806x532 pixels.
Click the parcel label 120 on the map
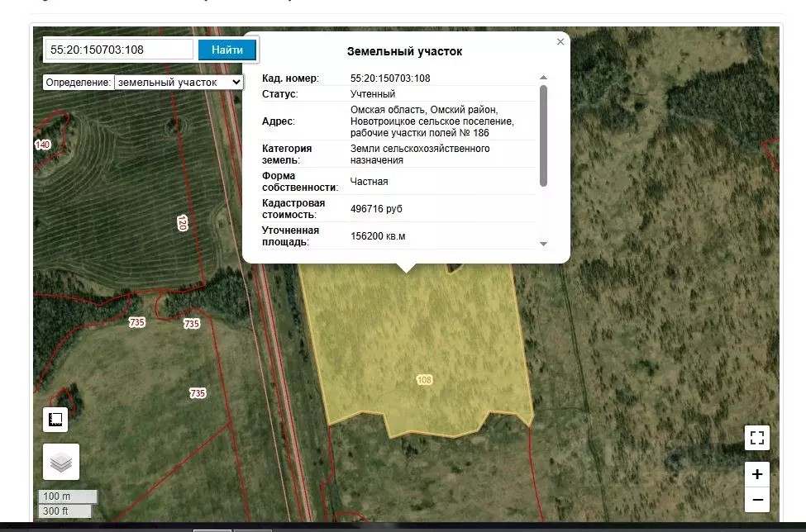(x=182, y=222)
